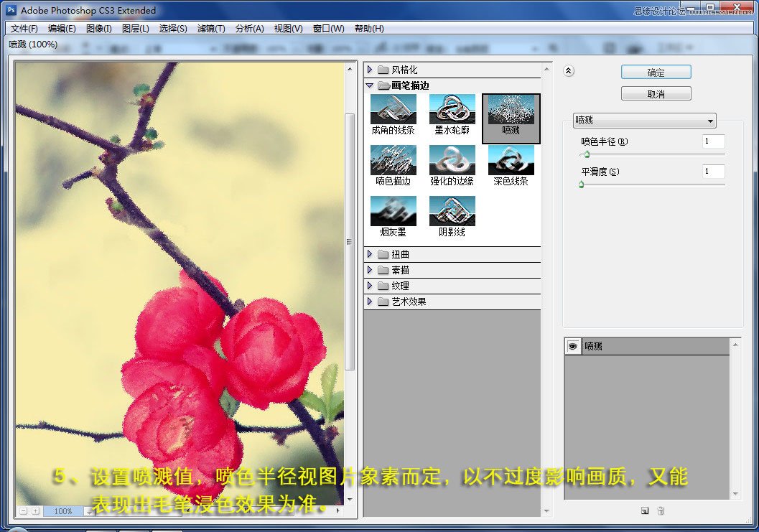The height and width of the screenshot is (532, 759).
Task: Select the 强化的边缘 filter thumbnail
Action: pos(452,160)
